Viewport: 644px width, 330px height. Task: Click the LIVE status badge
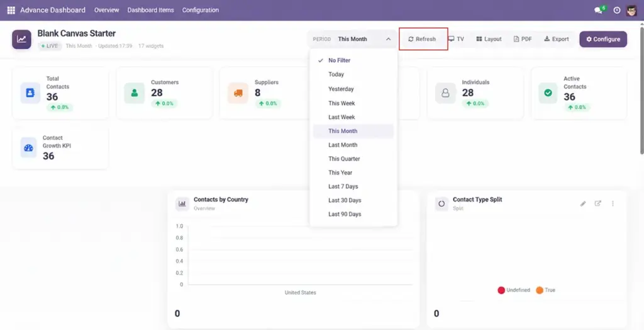[x=50, y=46]
